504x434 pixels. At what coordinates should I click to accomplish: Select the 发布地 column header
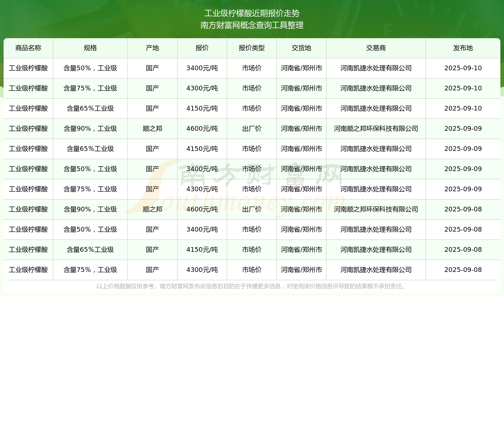(x=463, y=48)
